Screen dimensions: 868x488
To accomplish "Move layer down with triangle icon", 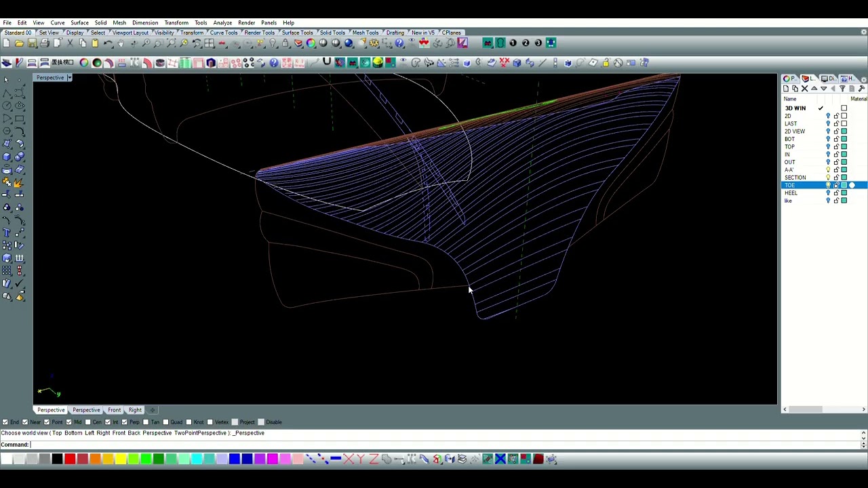I will pyautogui.click(x=824, y=88).
